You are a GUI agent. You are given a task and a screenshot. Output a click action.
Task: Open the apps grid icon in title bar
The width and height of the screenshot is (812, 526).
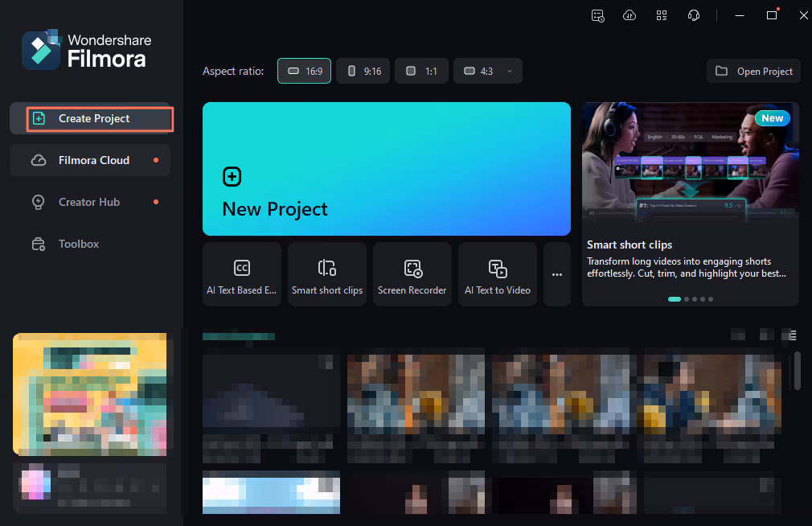coord(662,15)
